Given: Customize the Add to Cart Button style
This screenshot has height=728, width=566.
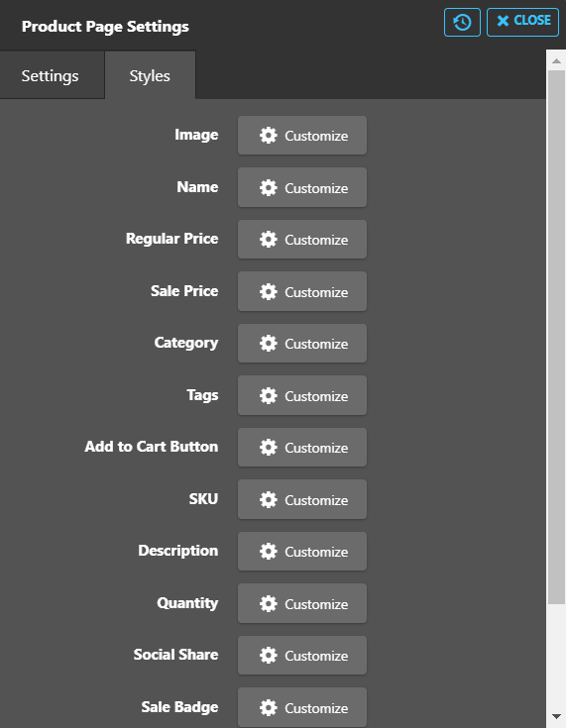Looking at the screenshot, I should [302, 448].
